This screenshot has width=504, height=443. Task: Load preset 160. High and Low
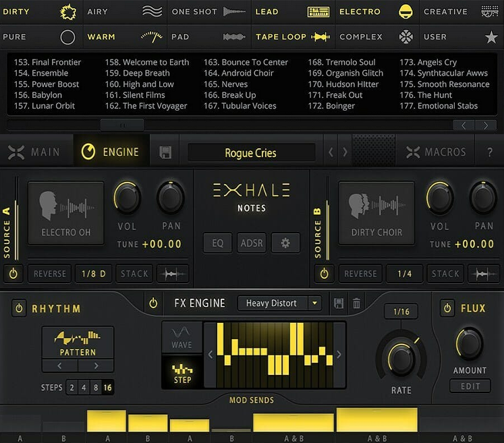140,84
